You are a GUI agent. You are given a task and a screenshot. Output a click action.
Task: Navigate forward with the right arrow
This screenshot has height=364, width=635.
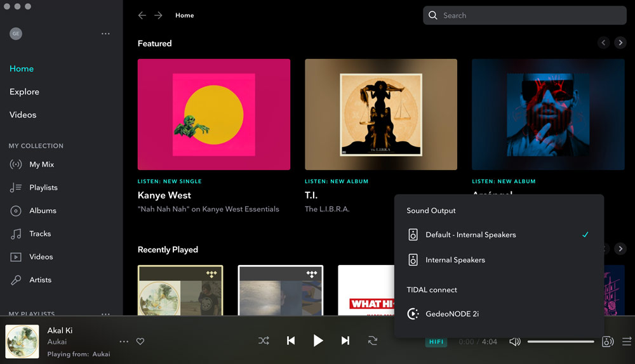point(158,15)
